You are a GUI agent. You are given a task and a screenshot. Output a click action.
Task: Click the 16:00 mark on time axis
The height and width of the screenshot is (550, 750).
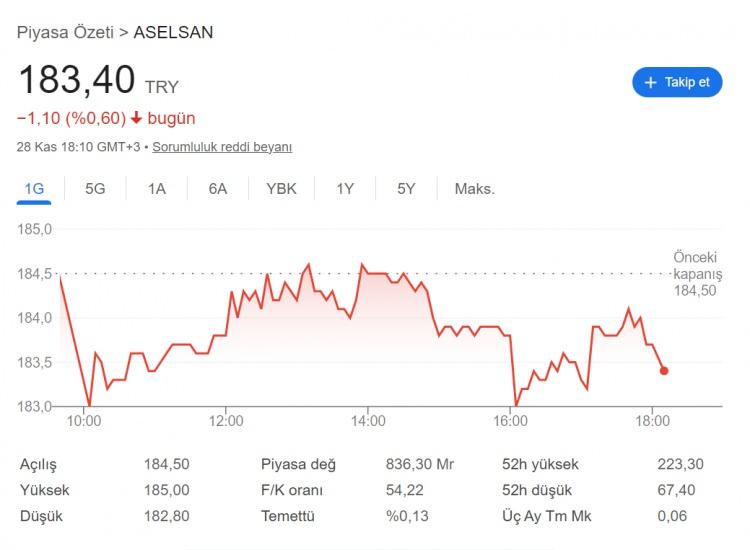(x=511, y=421)
